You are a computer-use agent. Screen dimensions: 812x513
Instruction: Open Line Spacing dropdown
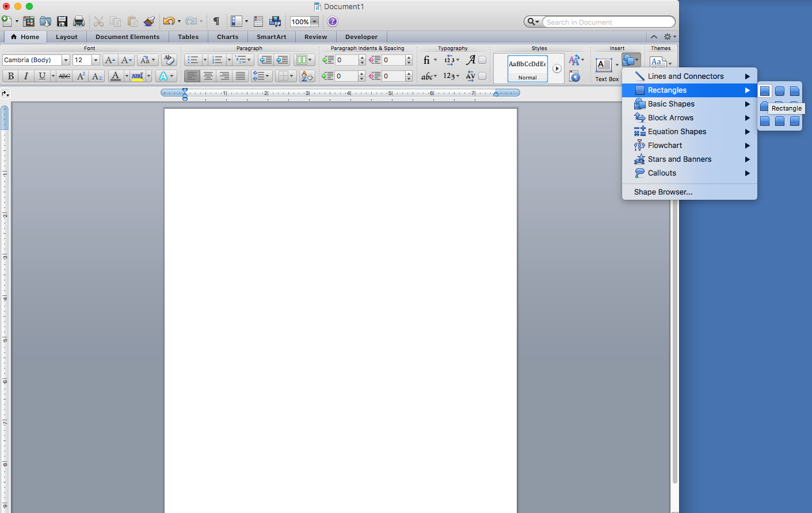[x=261, y=76]
